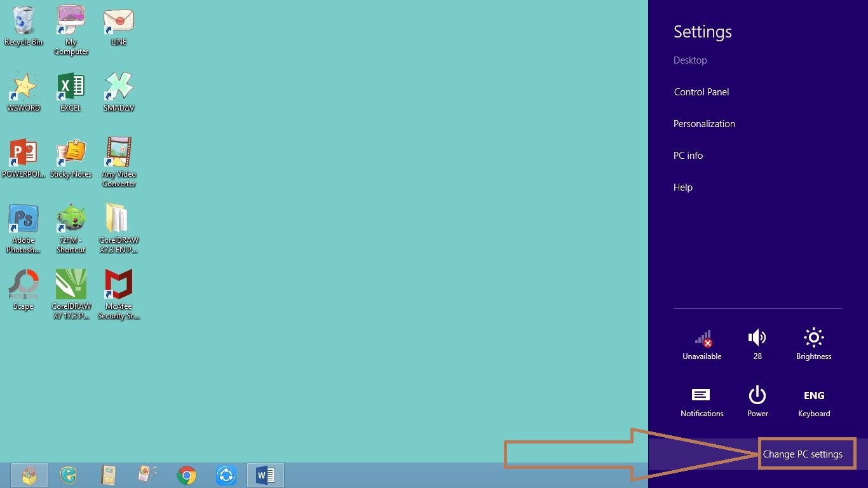The image size is (868, 488).
Task: Open the Power options icon
Action: [x=757, y=402]
